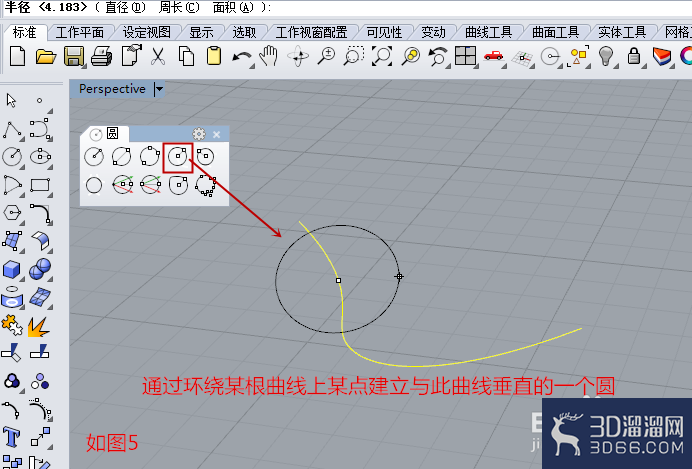Click the Print icon
Screen dimensions: 692x469
click(x=102, y=56)
